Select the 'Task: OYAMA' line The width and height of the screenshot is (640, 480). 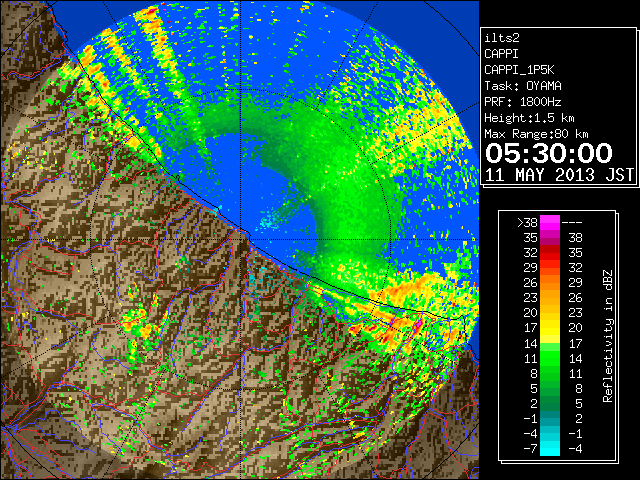tap(523, 86)
